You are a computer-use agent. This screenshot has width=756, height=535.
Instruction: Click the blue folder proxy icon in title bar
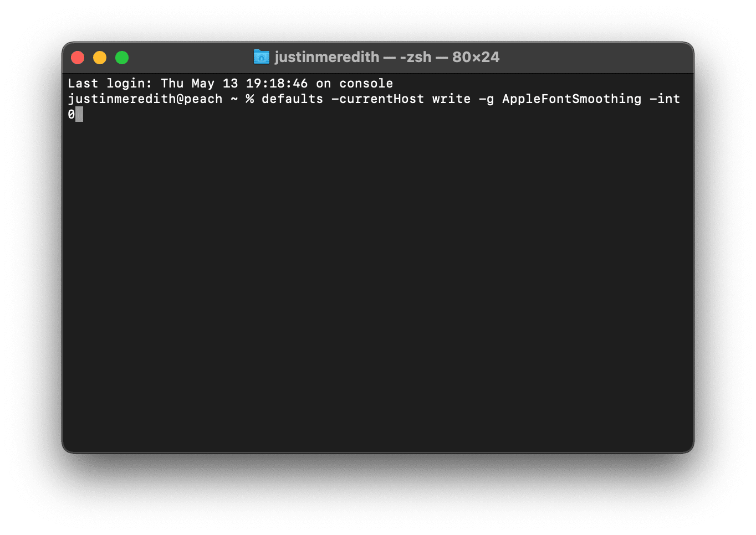coord(260,56)
